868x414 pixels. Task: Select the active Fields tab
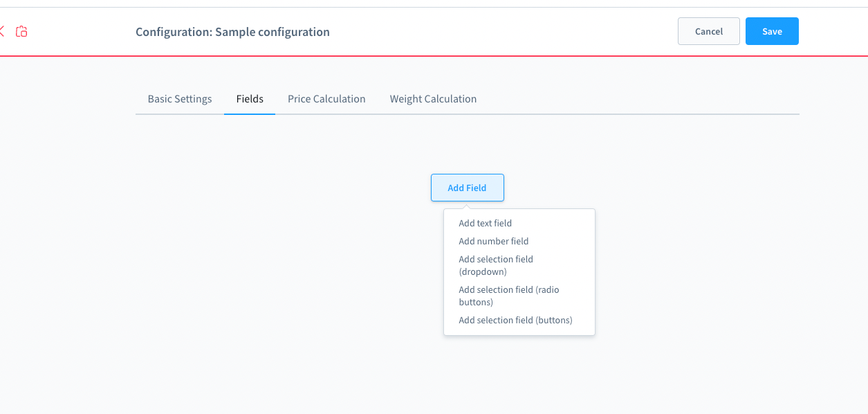click(250, 99)
